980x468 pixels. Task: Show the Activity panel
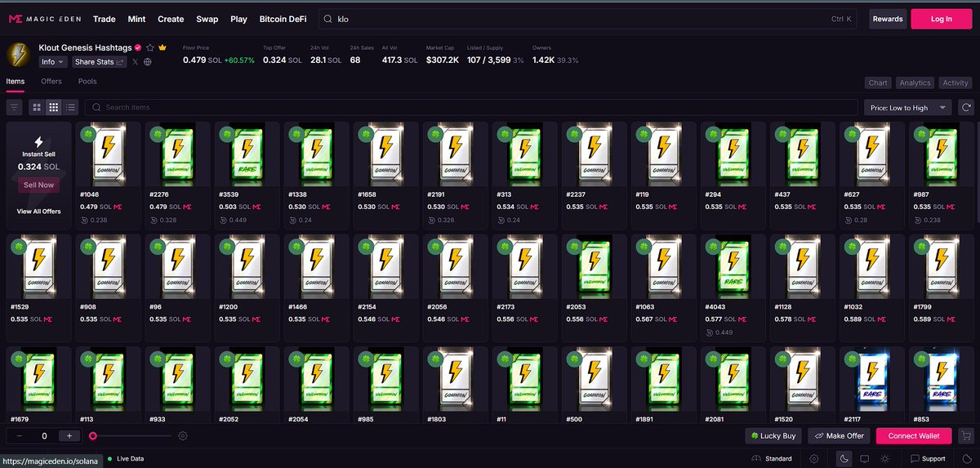[955, 82]
